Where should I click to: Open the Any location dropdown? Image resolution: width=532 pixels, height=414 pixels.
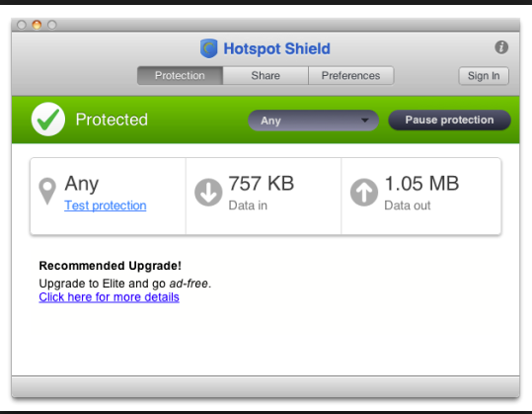(x=313, y=121)
